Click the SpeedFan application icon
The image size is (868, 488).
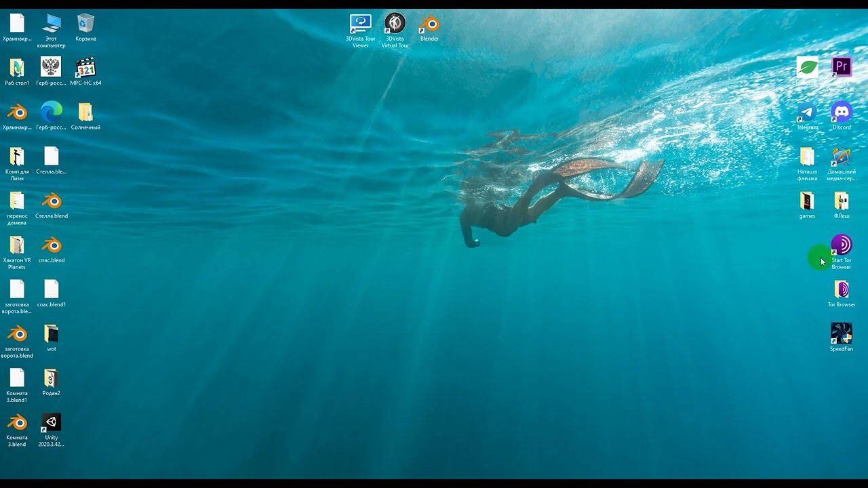842,333
